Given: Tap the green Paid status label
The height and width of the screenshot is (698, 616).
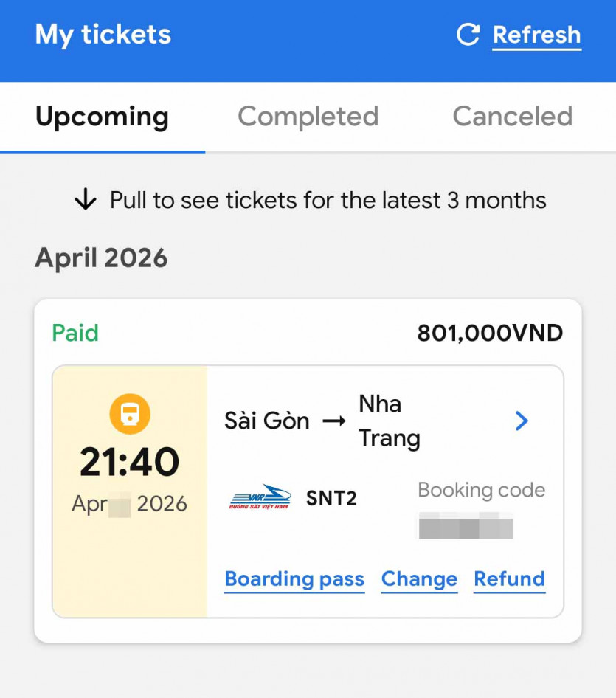Looking at the screenshot, I should [x=75, y=333].
